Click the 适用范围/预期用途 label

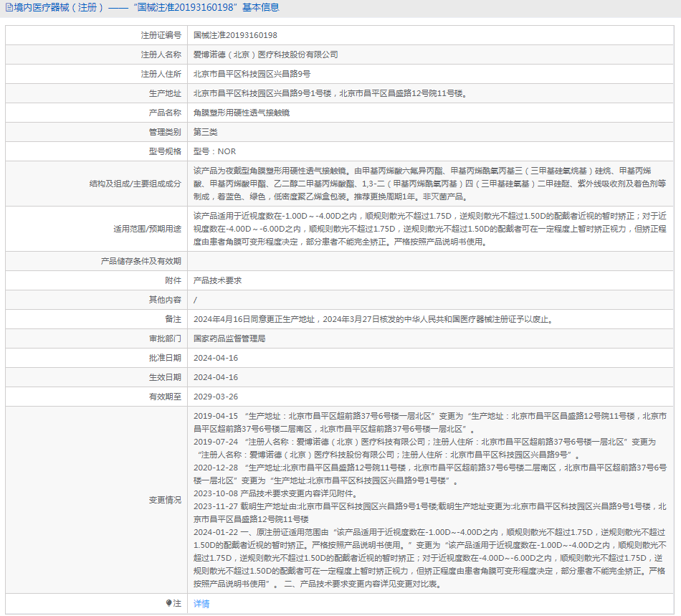point(147,229)
